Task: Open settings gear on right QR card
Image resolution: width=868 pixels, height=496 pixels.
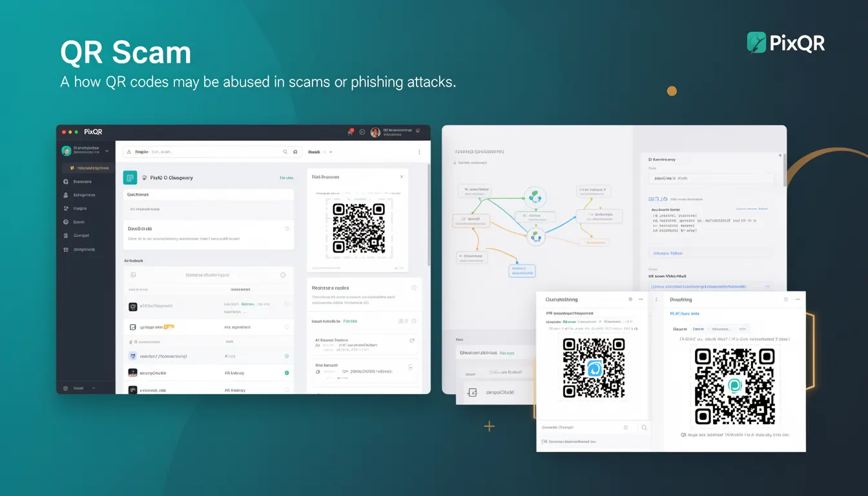Action: click(x=786, y=300)
